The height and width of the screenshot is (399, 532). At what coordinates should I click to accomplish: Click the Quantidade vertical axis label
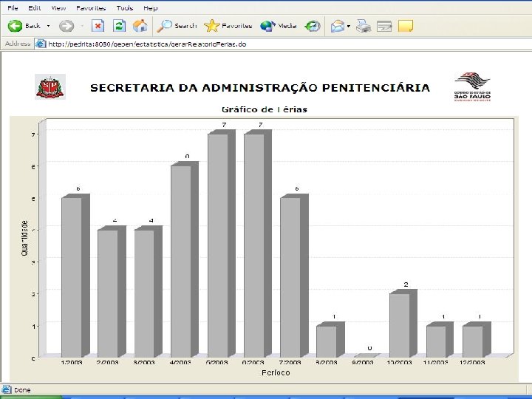click(x=24, y=238)
